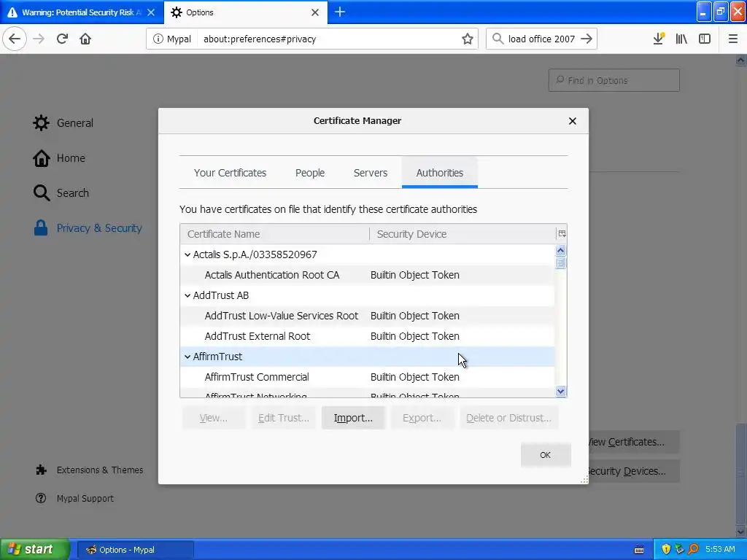The height and width of the screenshot is (560, 747).
Task: Open column picker icon in certificate table
Action: coord(562,234)
